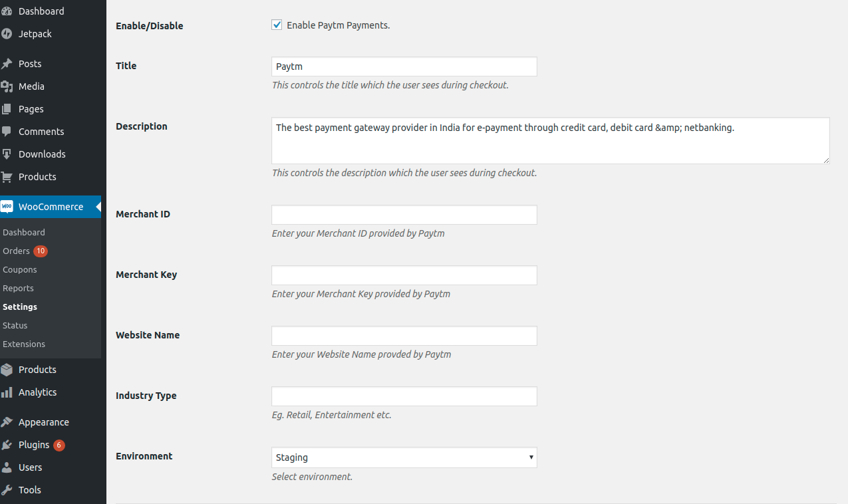
Task: Click the 'Industry Type' field label
Action: click(146, 396)
